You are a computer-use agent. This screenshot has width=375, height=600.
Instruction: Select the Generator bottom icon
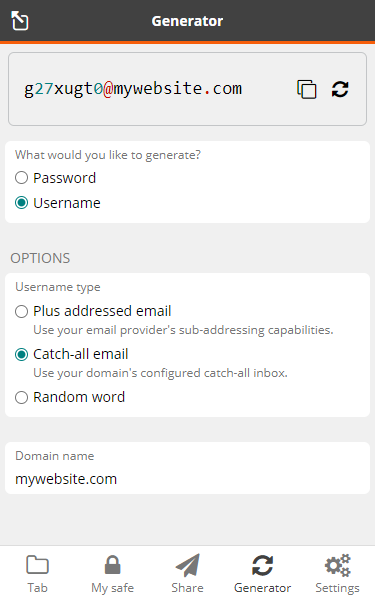click(262, 565)
